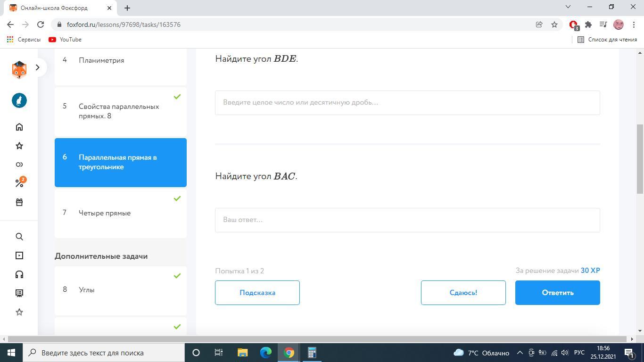The image size is (644, 362).
Task: Share this page from the address bar
Action: click(539, 25)
